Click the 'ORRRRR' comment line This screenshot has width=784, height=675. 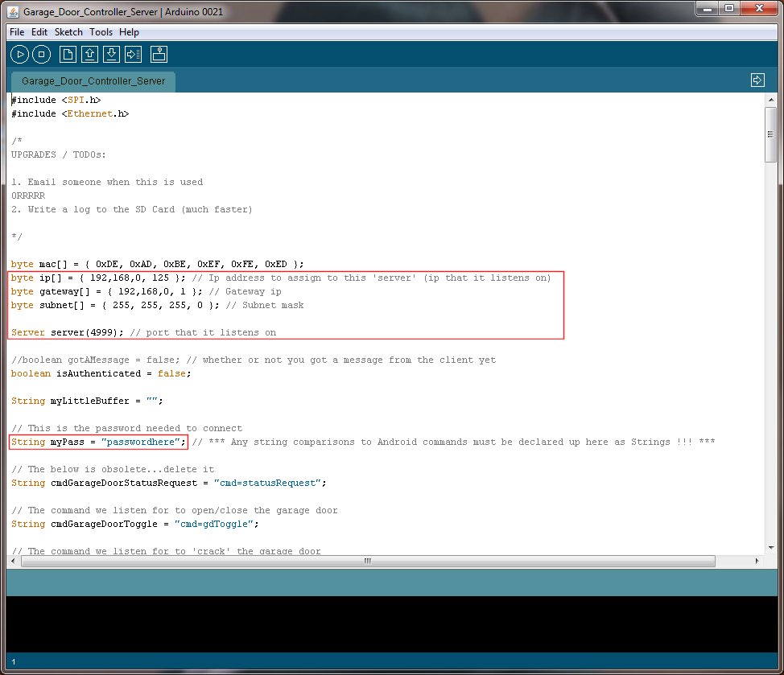[28, 196]
